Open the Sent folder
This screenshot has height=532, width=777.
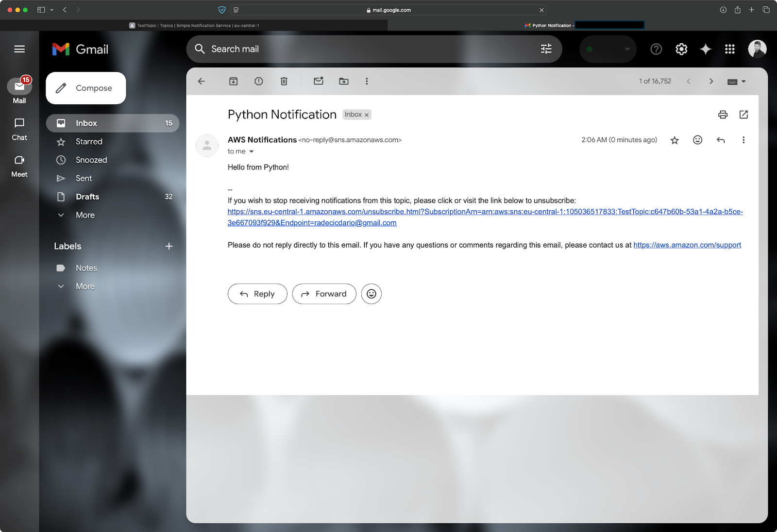113,179
